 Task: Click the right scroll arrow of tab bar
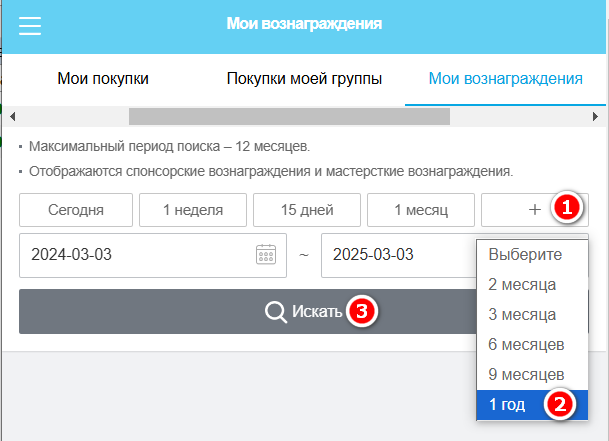(594, 116)
